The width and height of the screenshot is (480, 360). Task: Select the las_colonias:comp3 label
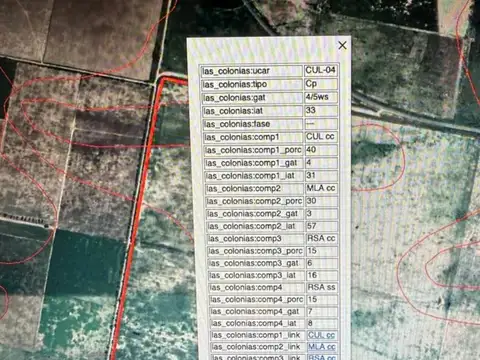coord(245,239)
